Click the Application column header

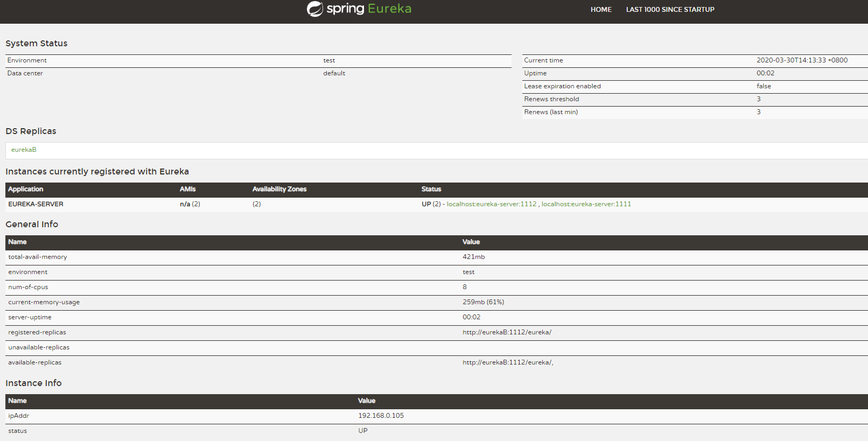[25, 189]
